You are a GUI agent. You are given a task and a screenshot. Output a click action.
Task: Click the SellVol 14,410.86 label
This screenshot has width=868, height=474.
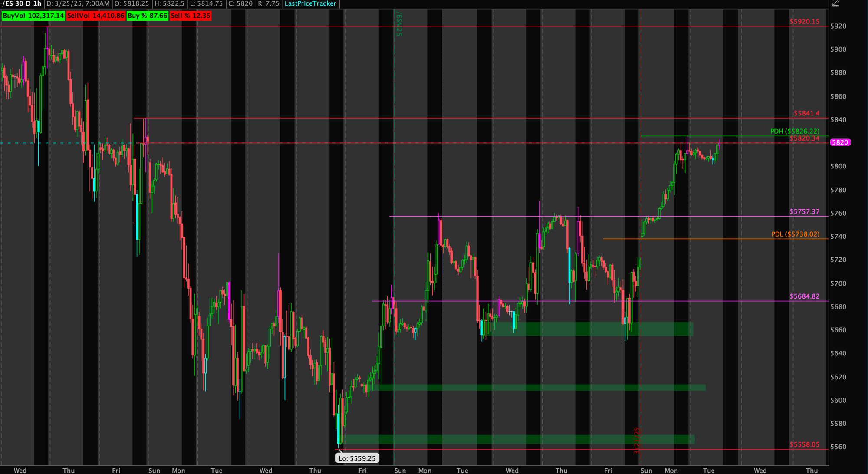(x=95, y=16)
